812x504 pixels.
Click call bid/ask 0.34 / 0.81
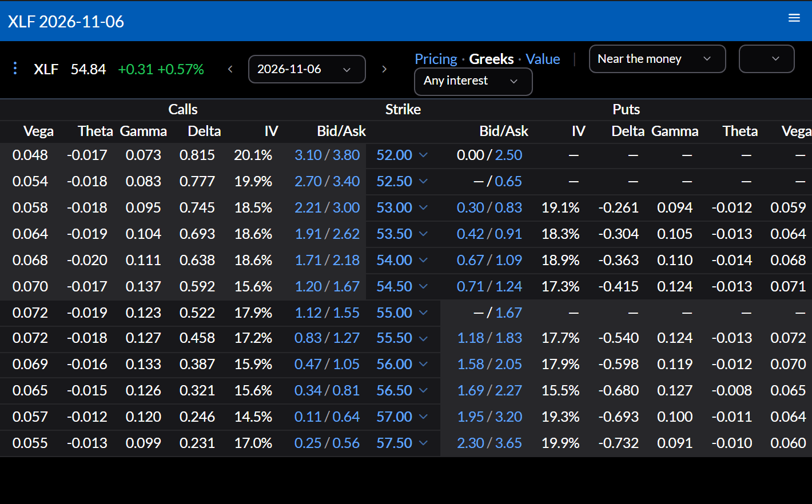[327, 390]
